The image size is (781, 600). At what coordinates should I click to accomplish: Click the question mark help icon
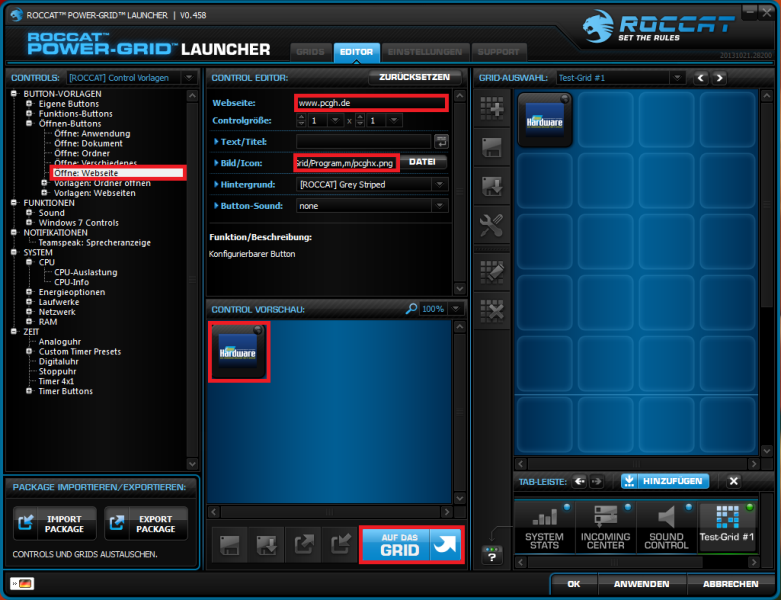coord(492,555)
